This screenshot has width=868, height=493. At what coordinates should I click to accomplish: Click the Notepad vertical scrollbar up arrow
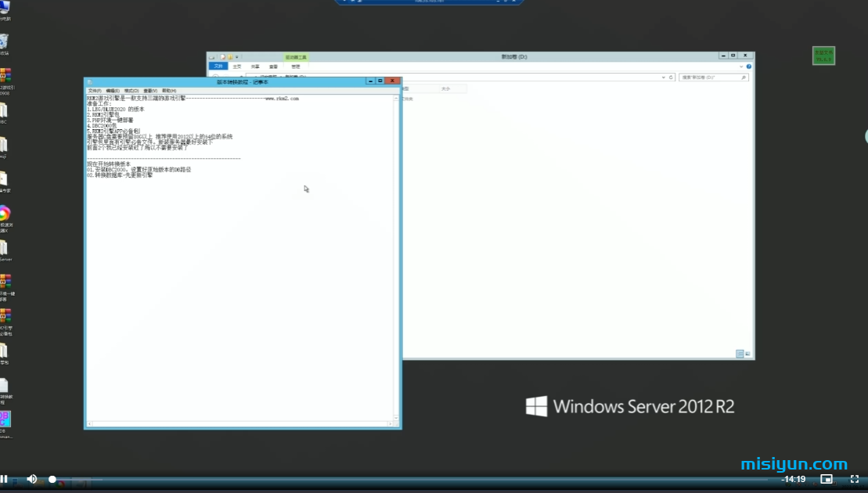396,99
